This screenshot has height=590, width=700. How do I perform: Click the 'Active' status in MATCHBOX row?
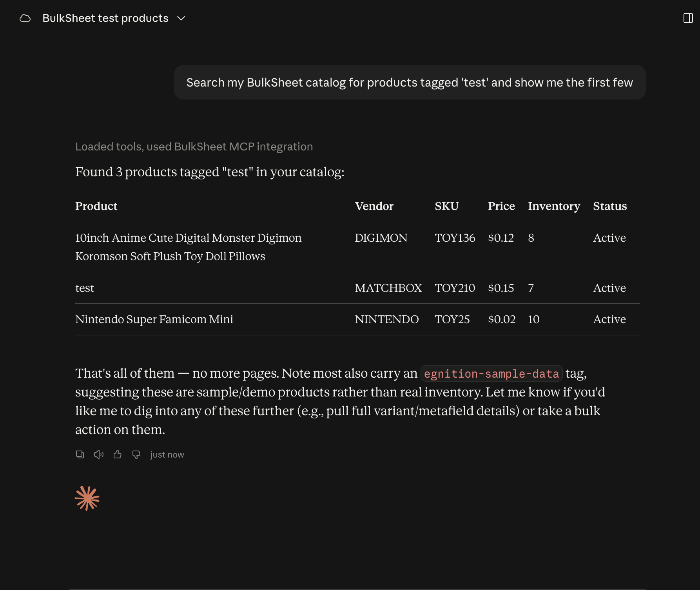[x=609, y=288]
